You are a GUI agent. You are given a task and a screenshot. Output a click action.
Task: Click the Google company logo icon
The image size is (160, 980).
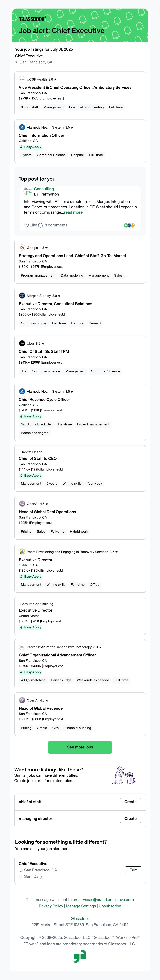(22, 248)
